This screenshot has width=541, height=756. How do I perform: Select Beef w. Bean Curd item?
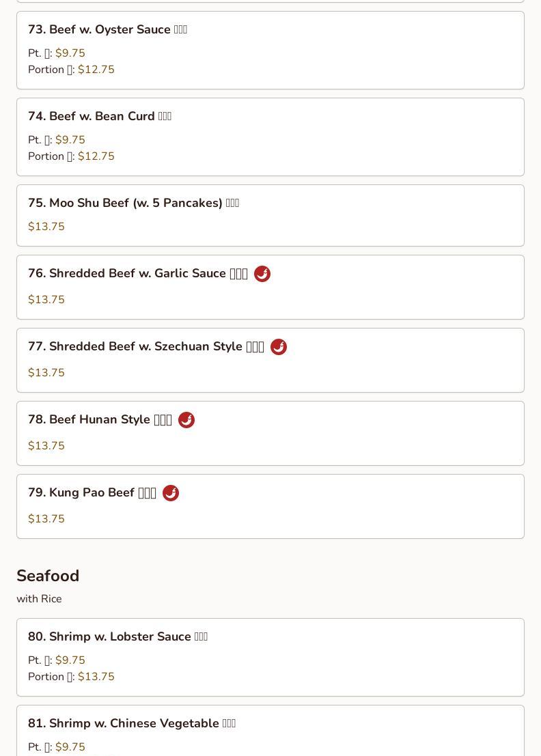coord(100,117)
